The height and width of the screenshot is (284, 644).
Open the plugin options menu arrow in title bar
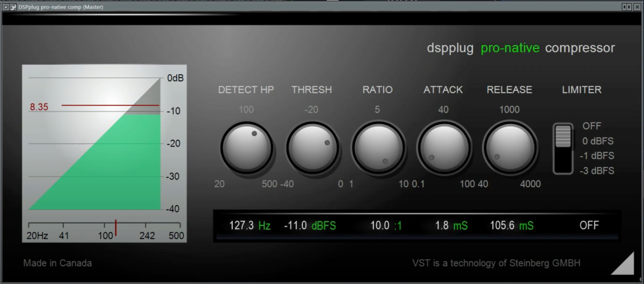[x=5, y=7]
